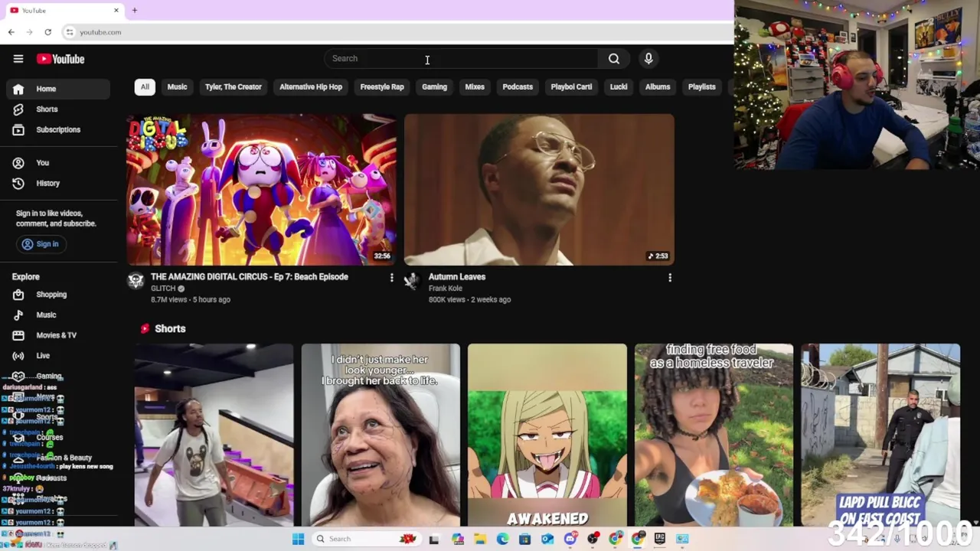The width and height of the screenshot is (980, 551).
Task: Open Movies & TV under Explore
Action: (58, 335)
